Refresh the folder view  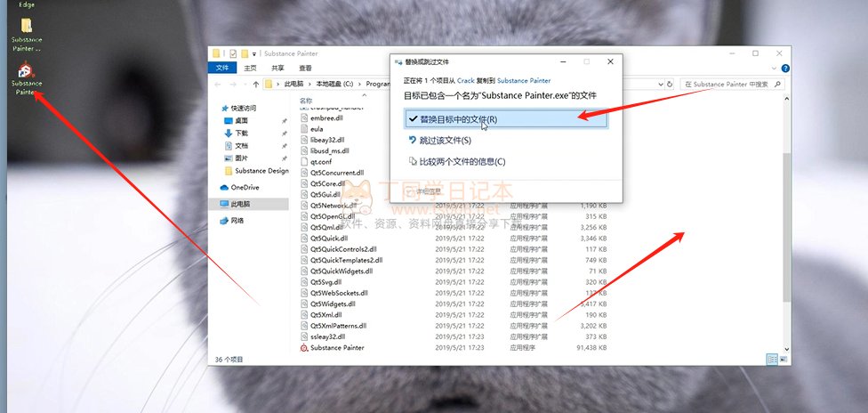[670, 85]
